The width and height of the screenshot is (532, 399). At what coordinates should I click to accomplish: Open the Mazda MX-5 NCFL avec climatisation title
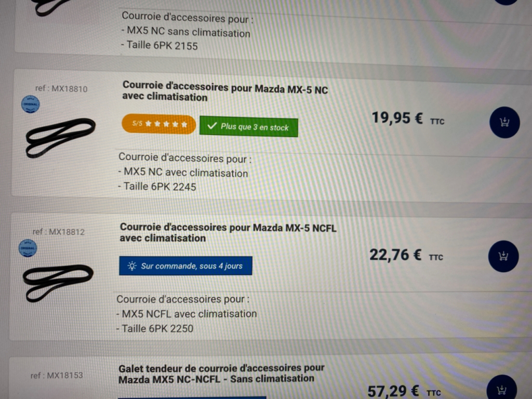tap(228, 232)
